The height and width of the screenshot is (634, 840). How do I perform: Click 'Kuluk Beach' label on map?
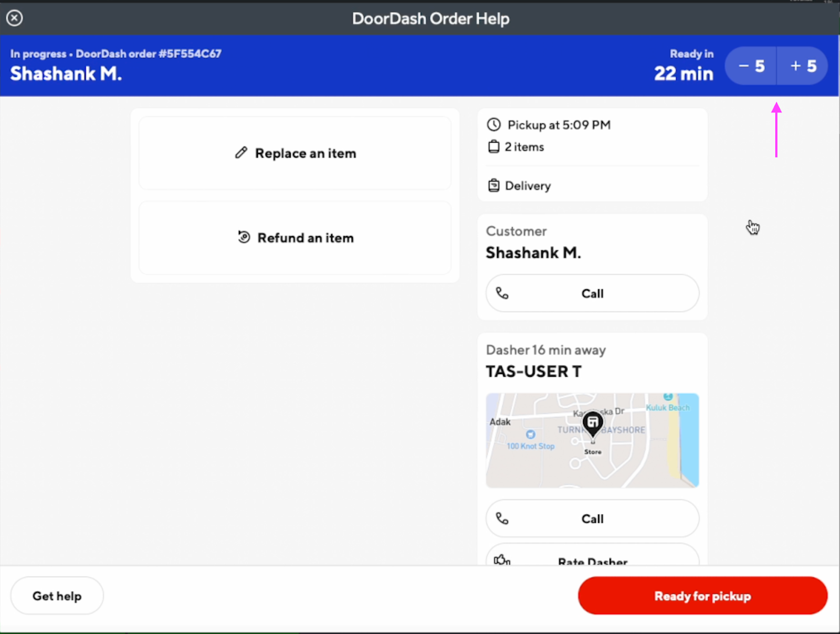668,408
